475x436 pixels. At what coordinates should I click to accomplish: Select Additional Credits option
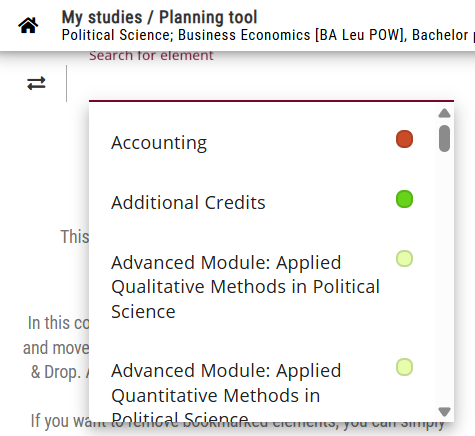pyautogui.click(x=262, y=202)
